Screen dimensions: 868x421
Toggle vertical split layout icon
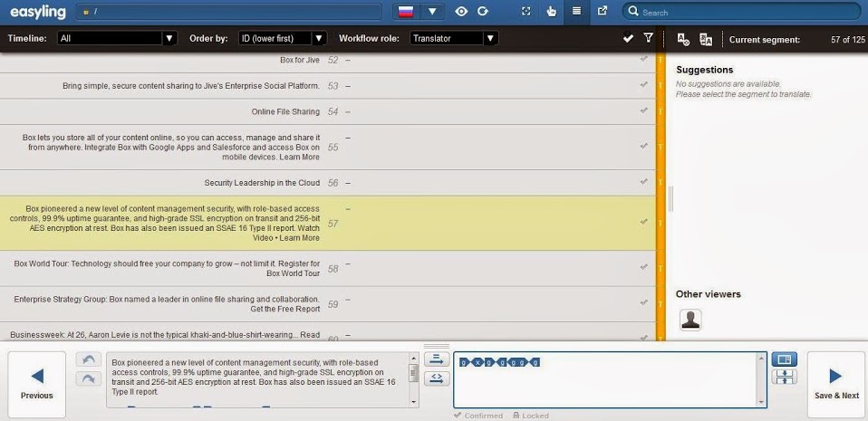tap(785, 377)
